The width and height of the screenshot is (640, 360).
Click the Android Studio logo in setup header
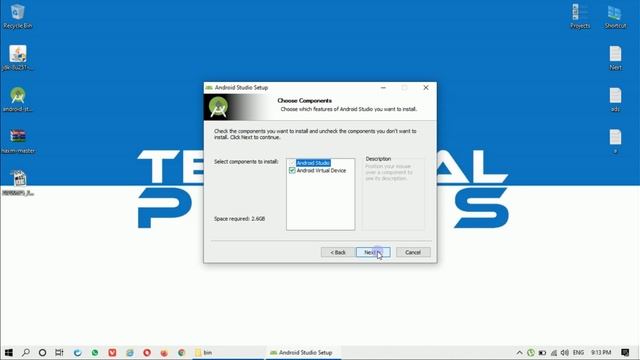(x=218, y=107)
